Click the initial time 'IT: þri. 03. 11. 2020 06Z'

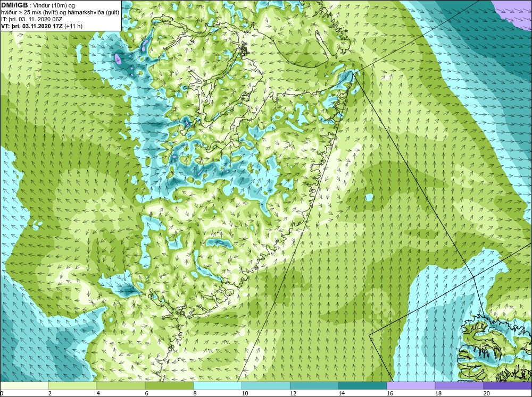click(x=32, y=19)
